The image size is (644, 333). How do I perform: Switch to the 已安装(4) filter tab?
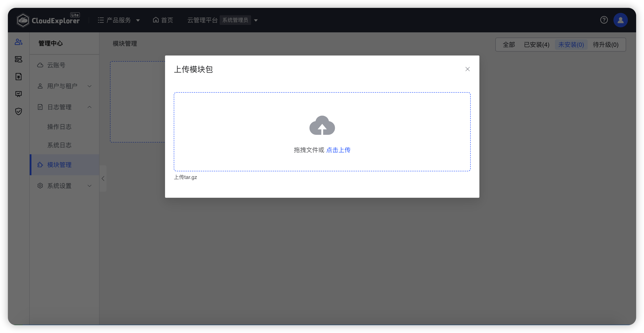(537, 45)
